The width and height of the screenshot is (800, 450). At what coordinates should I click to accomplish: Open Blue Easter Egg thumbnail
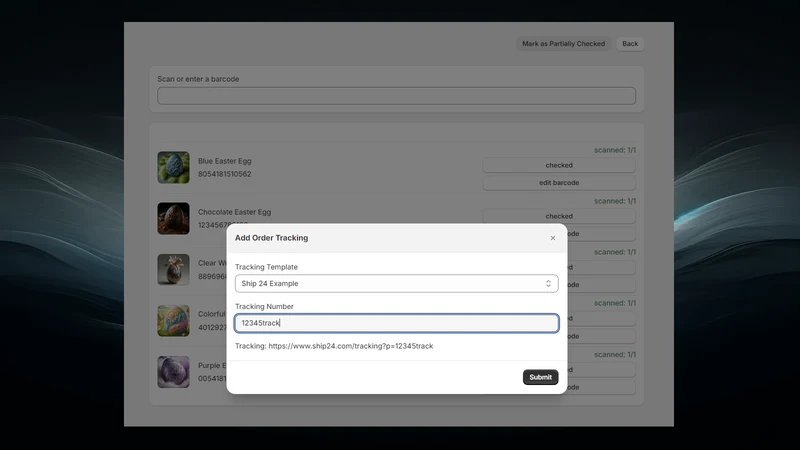tap(173, 167)
